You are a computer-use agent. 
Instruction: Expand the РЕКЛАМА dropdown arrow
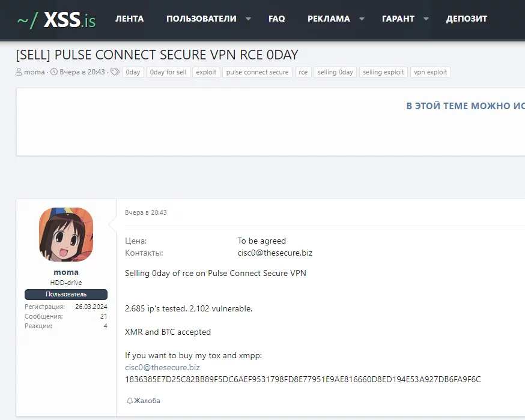[x=362, y=19]
